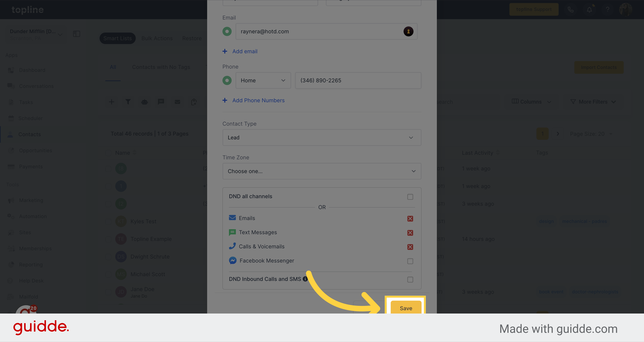Image resolution: width=644 pixels, height=342 pixels.
Task: Click the Save button
Action: 405,308
